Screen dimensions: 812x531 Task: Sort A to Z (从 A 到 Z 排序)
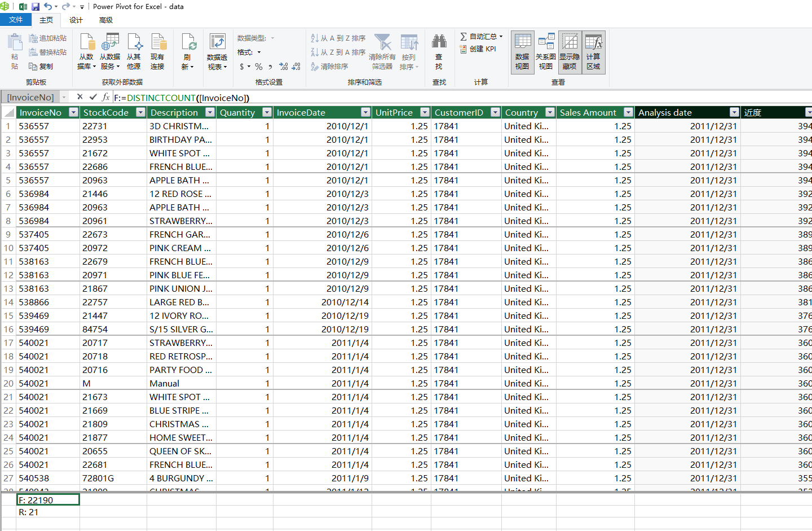tap(338, 38)
